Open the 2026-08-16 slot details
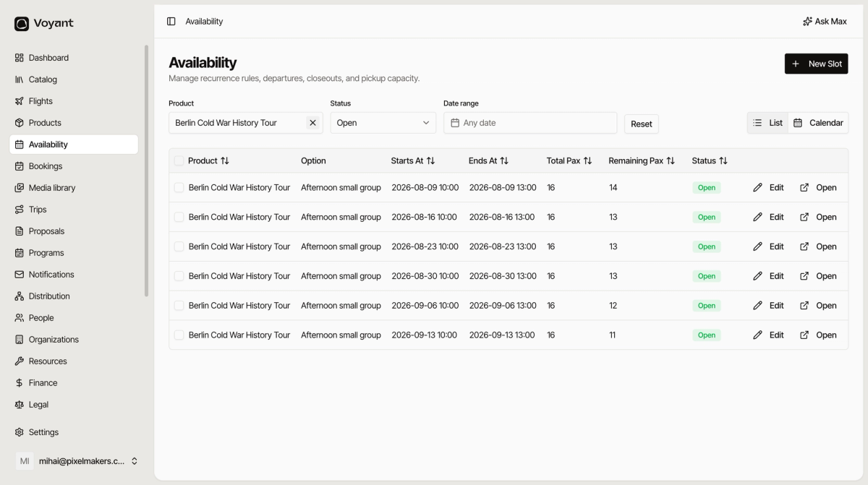Image resolution: width=868 pixels, height=485 pixels. (818, 217)
